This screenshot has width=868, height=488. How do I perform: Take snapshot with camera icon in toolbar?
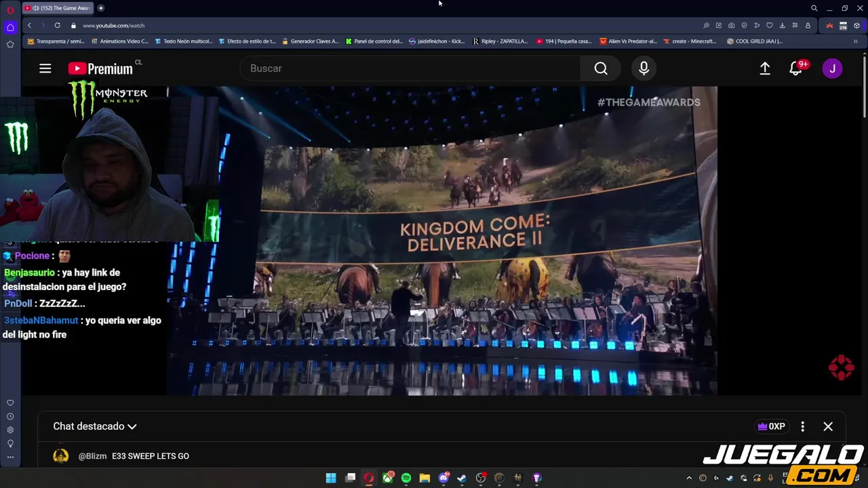point(731,25)
